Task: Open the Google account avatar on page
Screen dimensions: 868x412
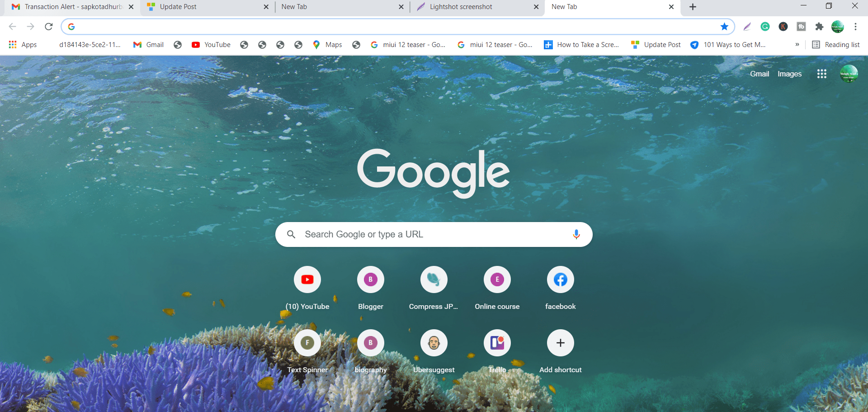Action: pos(849,74)
